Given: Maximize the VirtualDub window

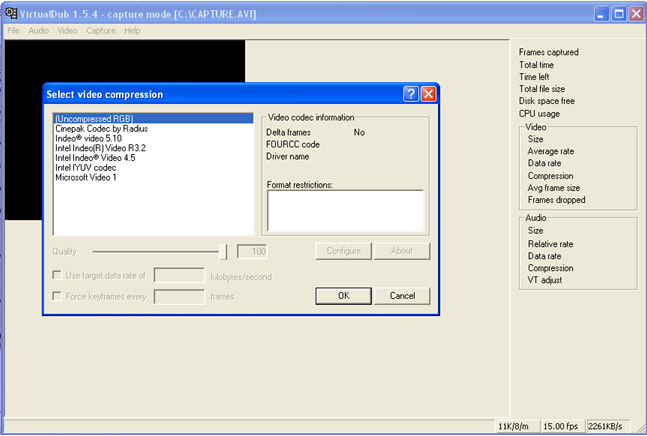Looking at the screenshot, I should click(619, 14).
